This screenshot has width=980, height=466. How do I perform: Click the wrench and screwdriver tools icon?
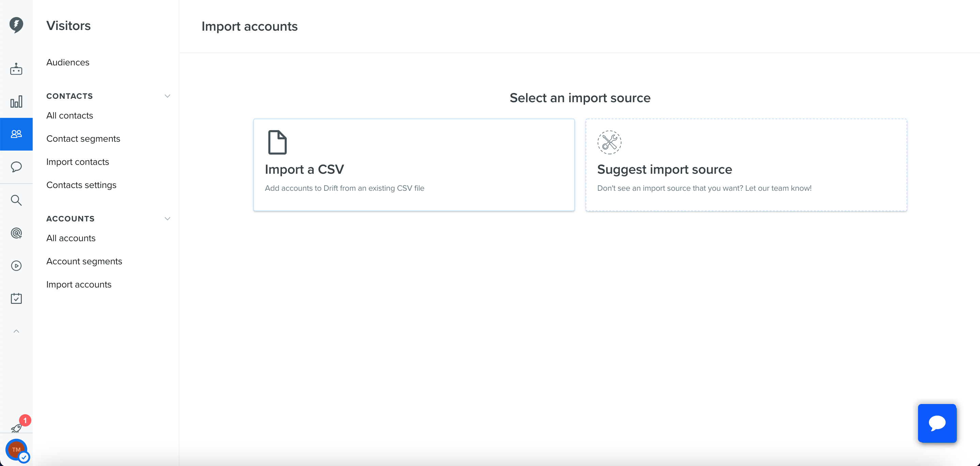609,142
